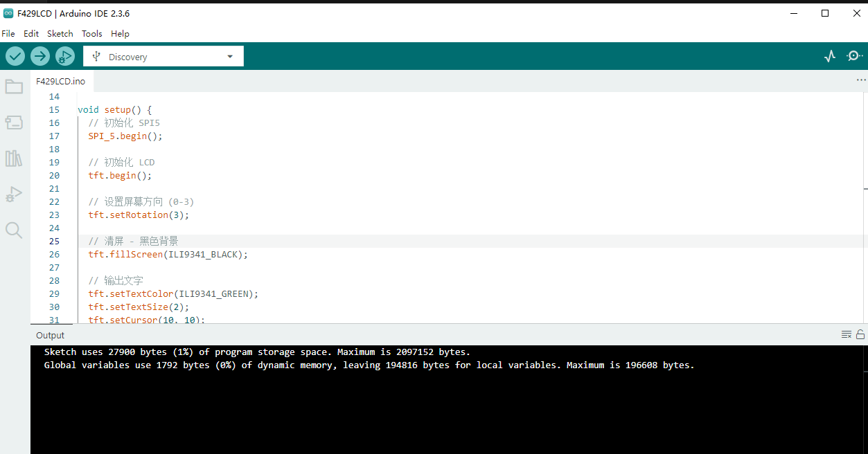Clear the output panel icon
This screenshot has height=454, width=868.
click(847, 334)
